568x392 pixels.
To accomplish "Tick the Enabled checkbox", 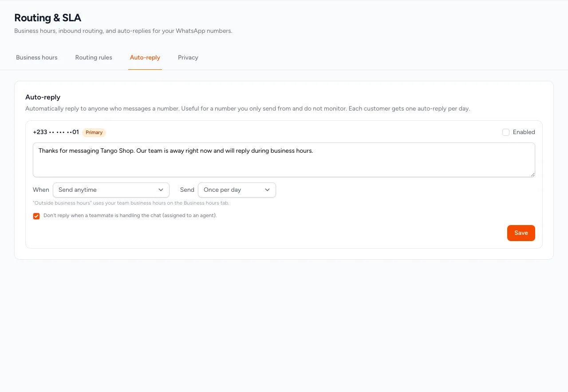I will coord(506,132).
